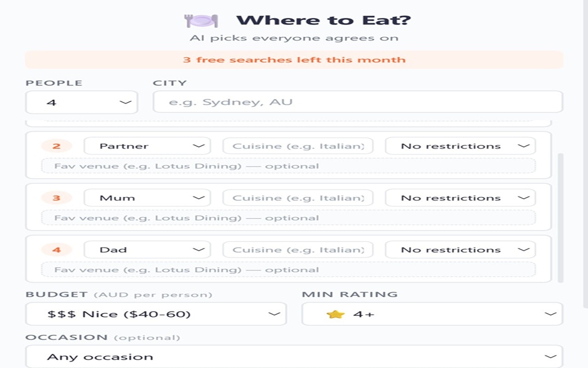The height and width of the screenshot is (368, 588).
Task: Click the chevron on Dad's name selector
Action: [x=199, y=249]
